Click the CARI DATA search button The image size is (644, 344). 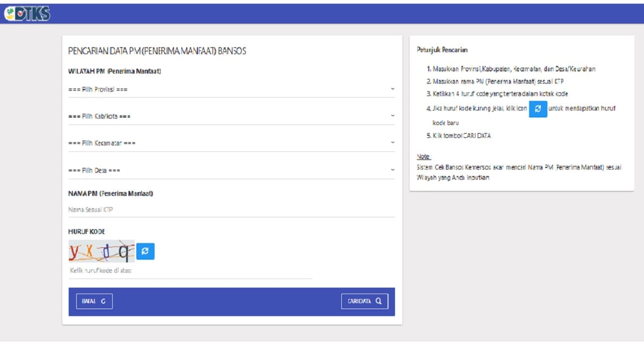point(364,301)
